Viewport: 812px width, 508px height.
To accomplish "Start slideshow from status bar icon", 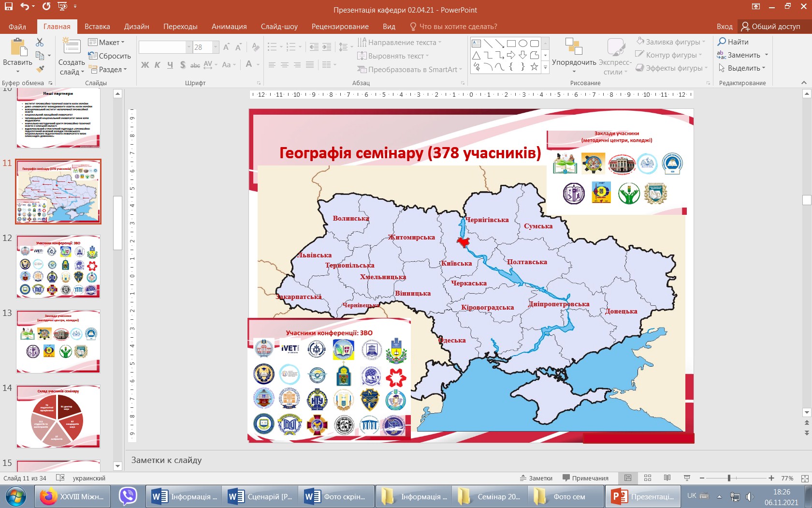I will click(687, 478).
